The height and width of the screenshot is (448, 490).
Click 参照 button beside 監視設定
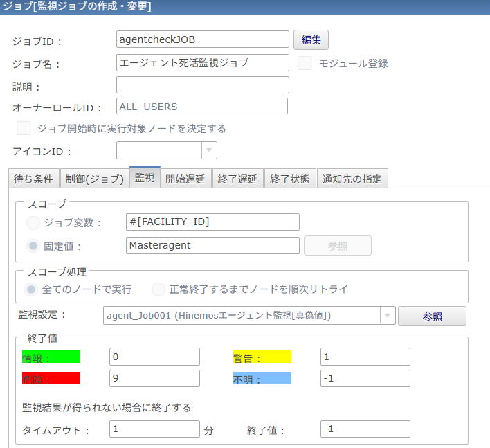[432, 316]
